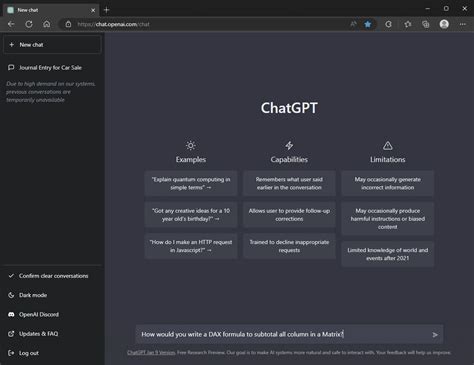474x365 pixels.
Task: Click the chat bubble icon by Journal Entry
Action: tap(11, 68)
